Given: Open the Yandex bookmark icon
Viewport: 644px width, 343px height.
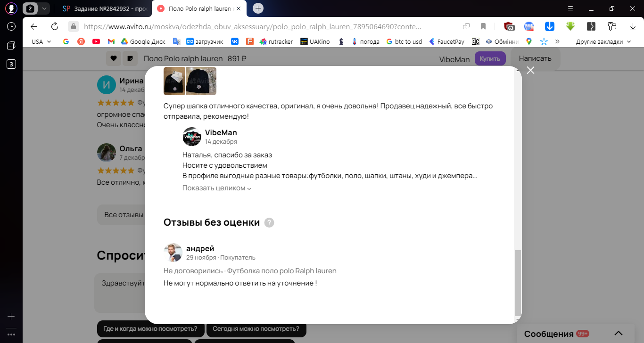Looking at the screenshot, I should [81, 41].
